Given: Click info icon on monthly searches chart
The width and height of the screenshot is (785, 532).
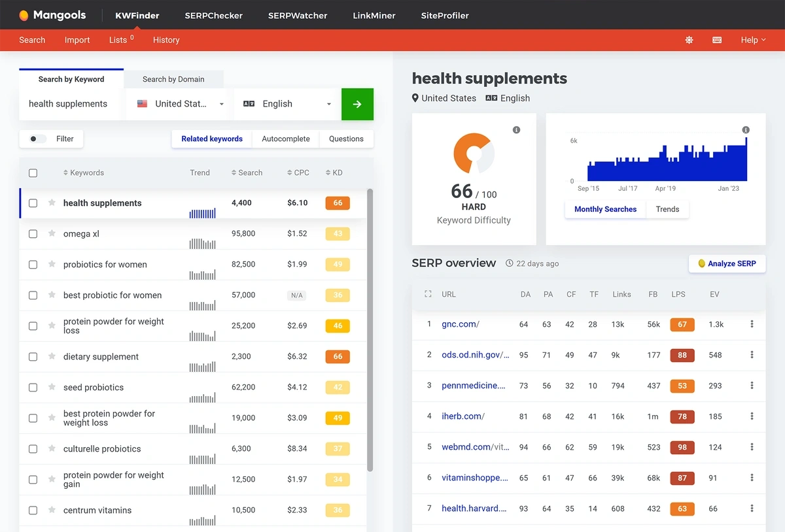Looking at the screenshot, I should (x=746, y=130).
